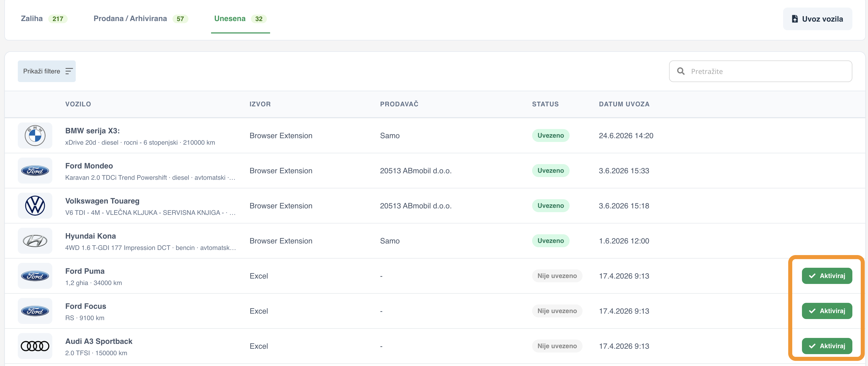Select the Unesena tab
The width and height of the screenshot is (868, 366).
click(x=240, y=19)
